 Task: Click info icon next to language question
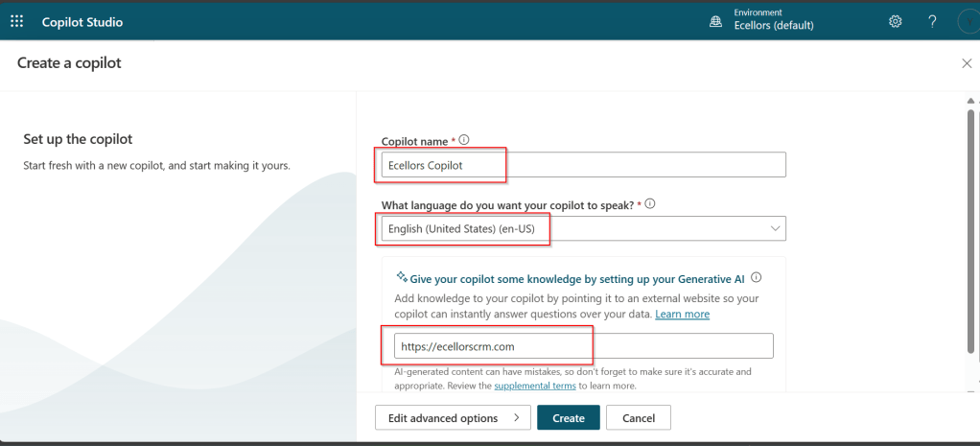tap(650, 204)
